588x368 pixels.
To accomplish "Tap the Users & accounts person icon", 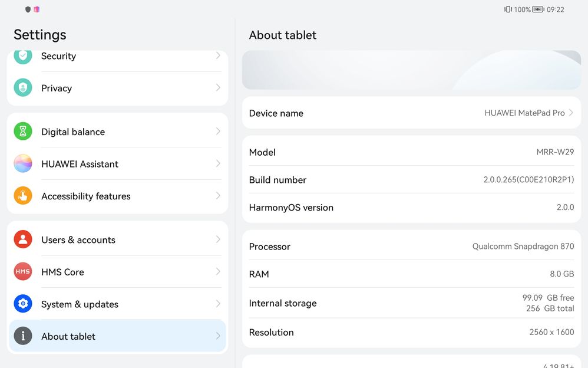I will click(x=23, y=239).
